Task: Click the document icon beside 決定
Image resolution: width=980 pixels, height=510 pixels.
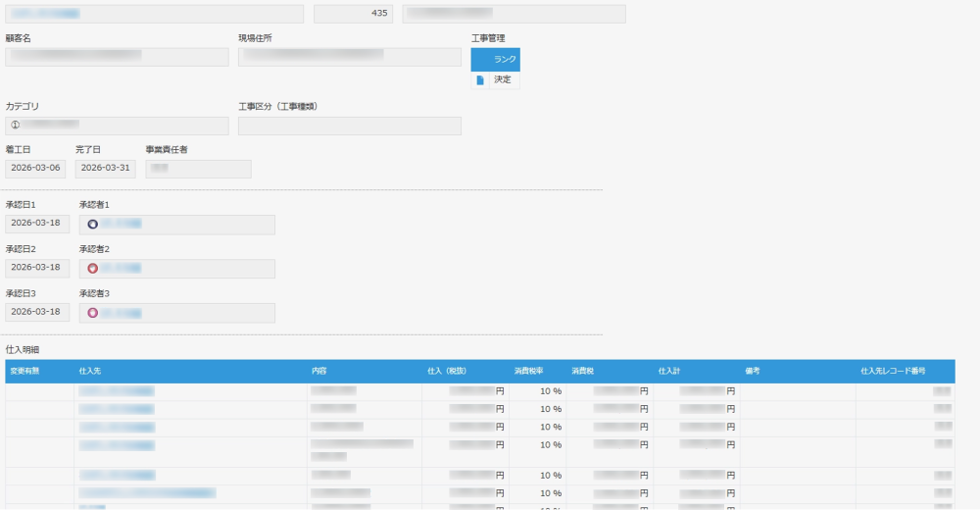Action: (480, 80)
